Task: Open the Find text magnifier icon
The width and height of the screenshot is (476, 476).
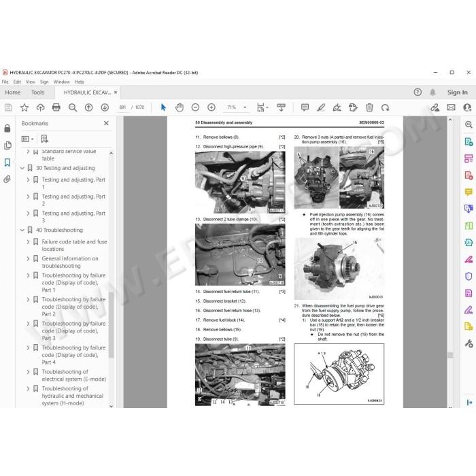Action: tap(73, 107)
